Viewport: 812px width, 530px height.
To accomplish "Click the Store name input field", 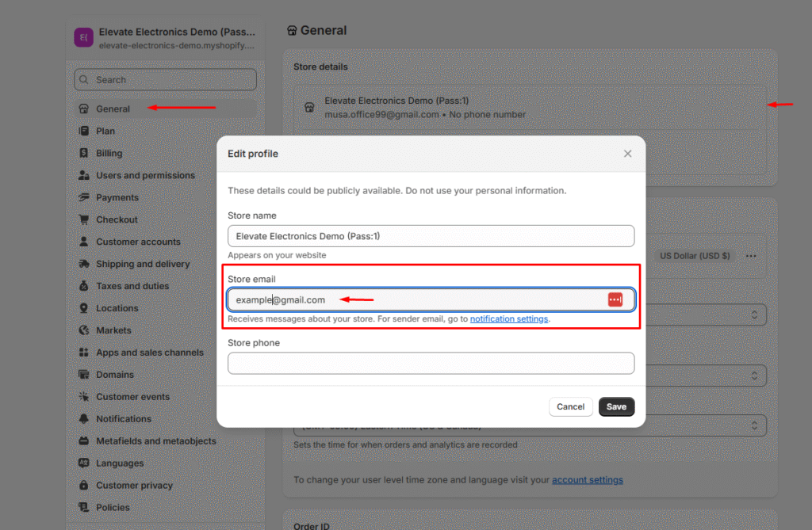I will pos(431,236).
